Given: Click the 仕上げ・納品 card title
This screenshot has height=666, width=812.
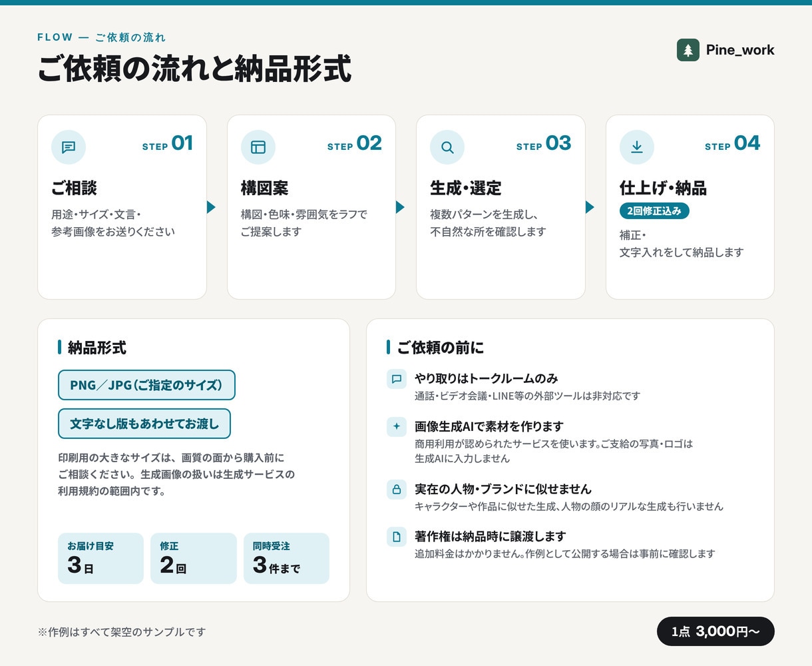Looking at the screenshot, I should (664, 188).
